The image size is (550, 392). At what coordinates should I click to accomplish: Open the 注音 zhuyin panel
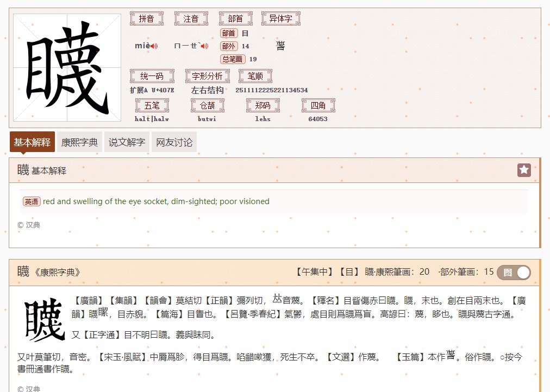191,18
